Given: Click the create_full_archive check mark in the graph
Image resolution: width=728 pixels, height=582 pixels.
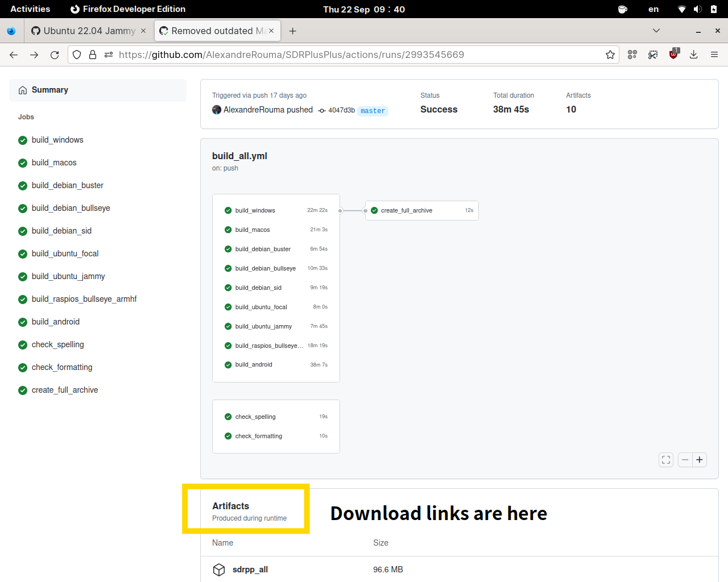Looking at the screenshot, I should [374, 210].
